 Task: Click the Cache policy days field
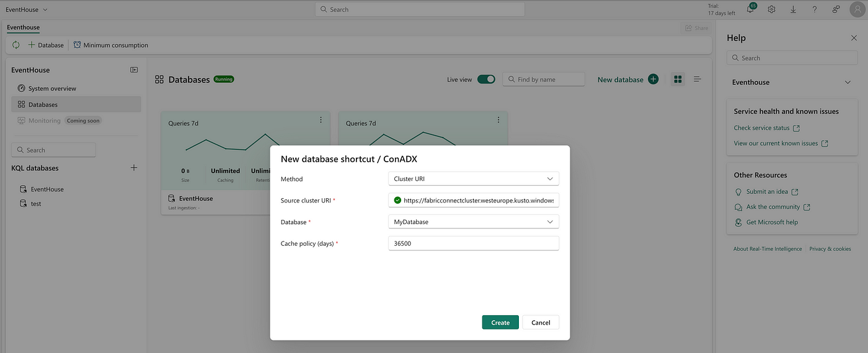click(474, 243)
